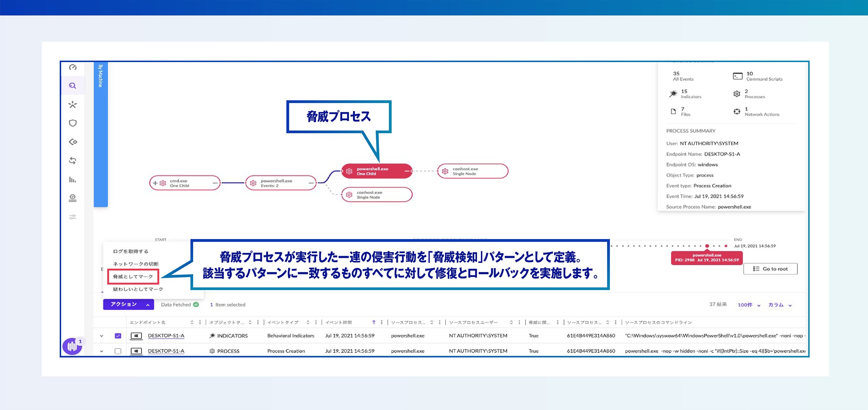Click the red timeline marker dot
Viewport: 868px width, 410px height.
click(707, 246)
